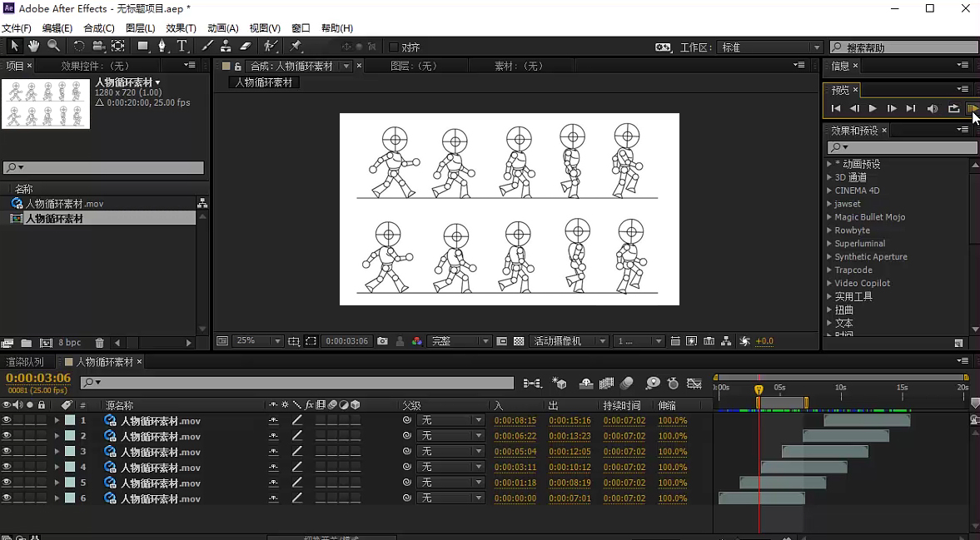Select the Clone Stamp tool
Viewport: 980px width, 540px height.
226,47
